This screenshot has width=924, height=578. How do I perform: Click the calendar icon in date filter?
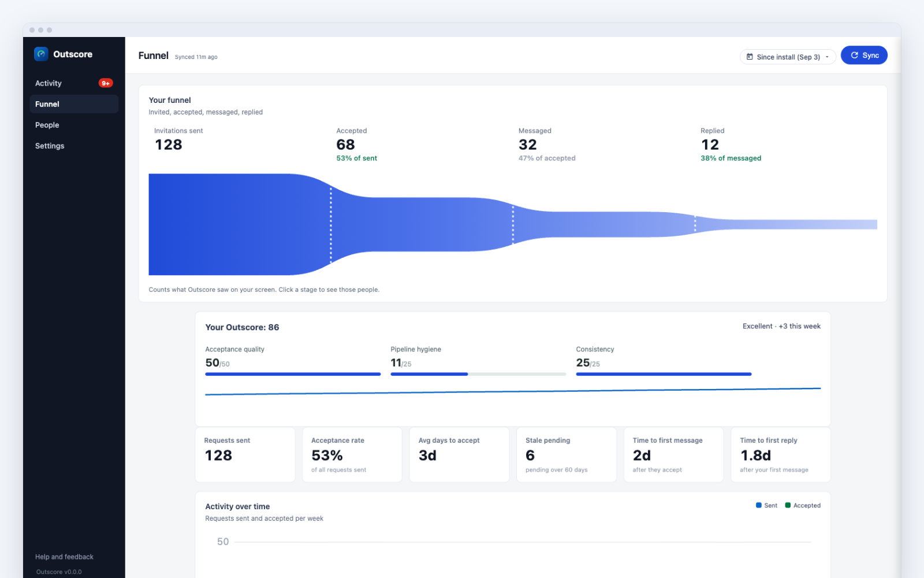(750, 57)
